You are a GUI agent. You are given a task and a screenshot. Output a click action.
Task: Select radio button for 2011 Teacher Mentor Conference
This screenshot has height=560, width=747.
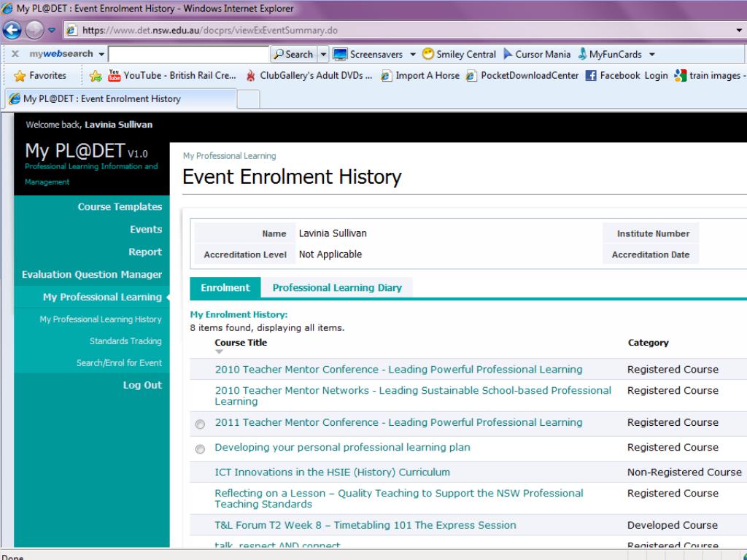tap(200, 424)
